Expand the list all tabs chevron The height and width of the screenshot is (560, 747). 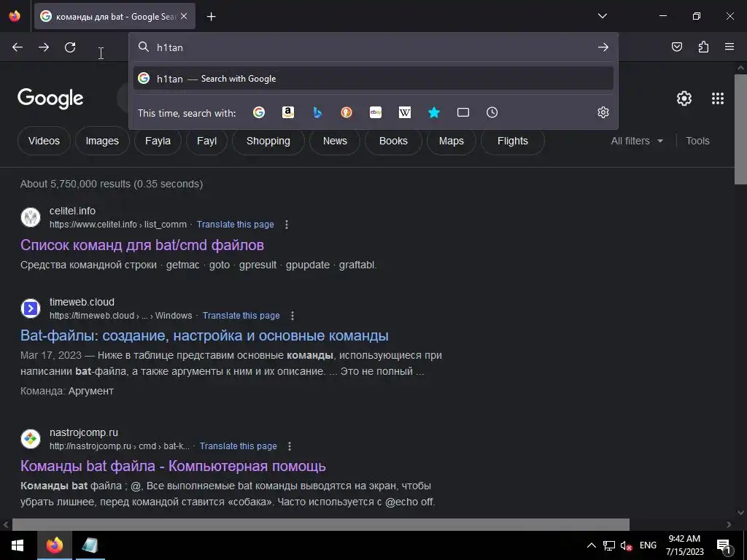(x=602, y=16)
